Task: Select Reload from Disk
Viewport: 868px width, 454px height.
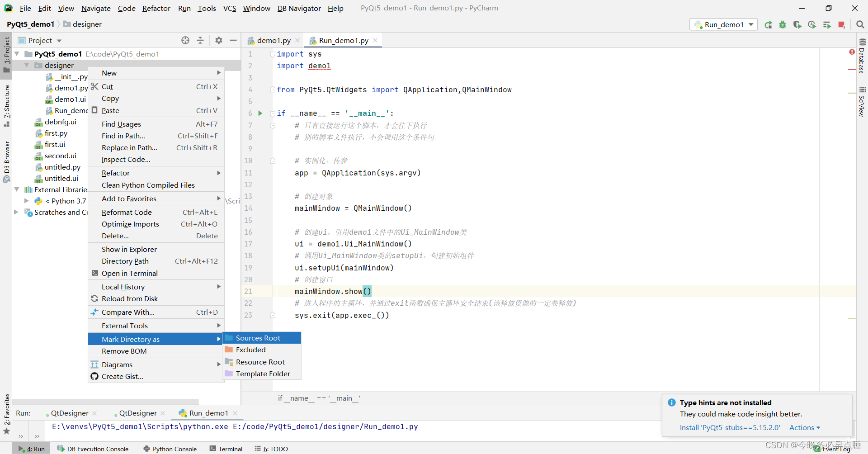Action: tap(156, 298)
